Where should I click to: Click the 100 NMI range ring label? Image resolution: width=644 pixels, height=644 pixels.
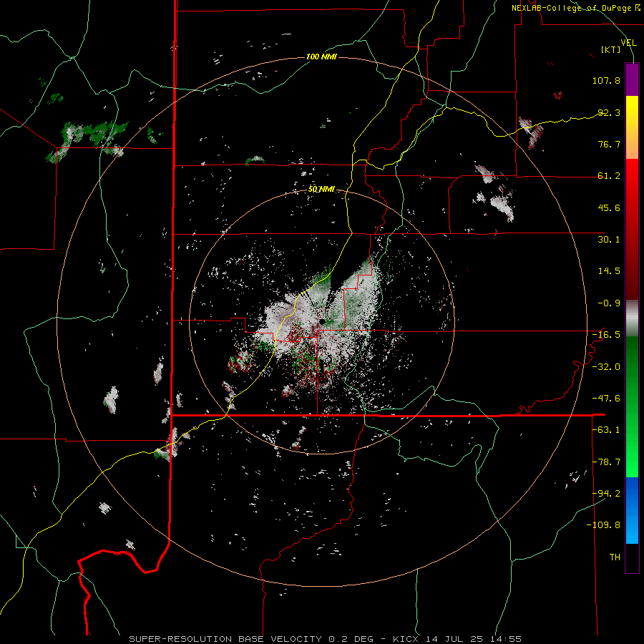(321, 57)
